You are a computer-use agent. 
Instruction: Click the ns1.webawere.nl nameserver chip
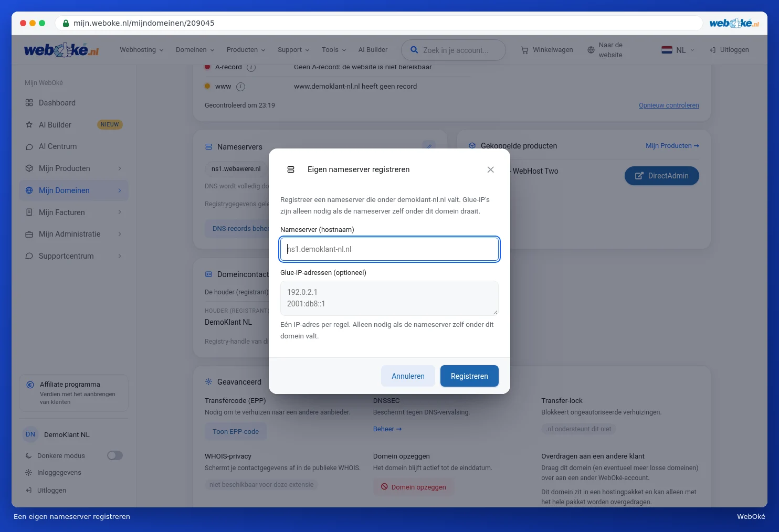[x=236, y=169]
